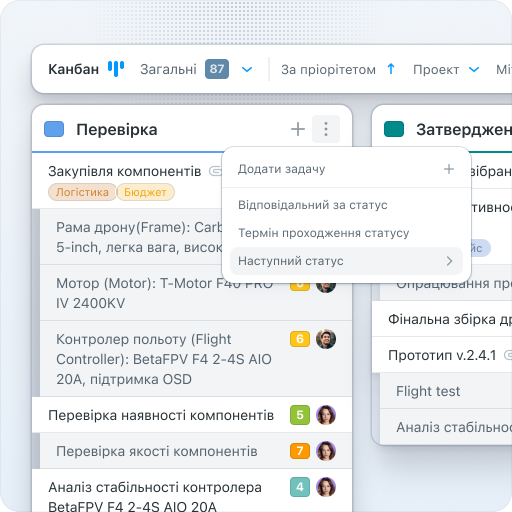Open the Перевірка column three-dots menu
The image size is (512, 512).
326,129
